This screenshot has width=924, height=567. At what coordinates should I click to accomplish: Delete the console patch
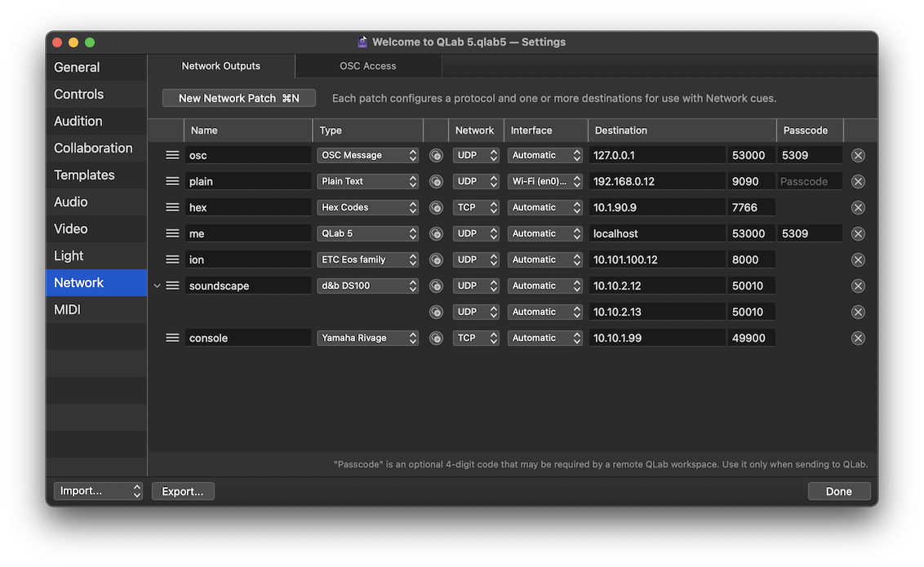point(858,337)
